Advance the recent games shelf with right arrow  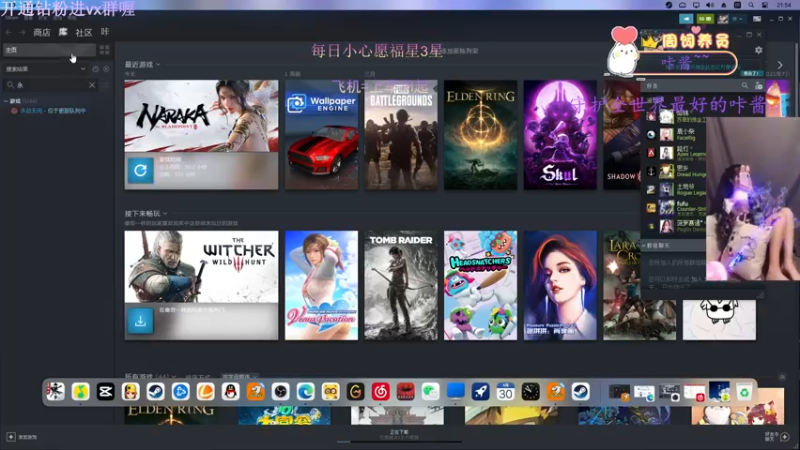coord(780,65)
